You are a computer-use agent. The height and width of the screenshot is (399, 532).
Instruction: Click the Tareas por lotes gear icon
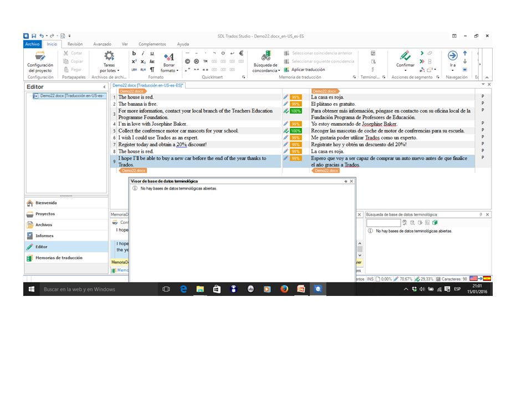109,55
